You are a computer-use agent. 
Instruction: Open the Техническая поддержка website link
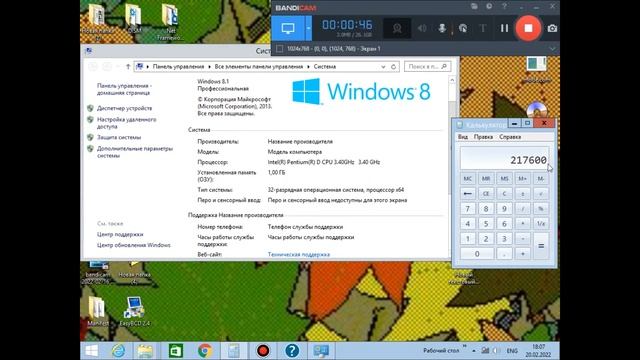tap(299, 254)
